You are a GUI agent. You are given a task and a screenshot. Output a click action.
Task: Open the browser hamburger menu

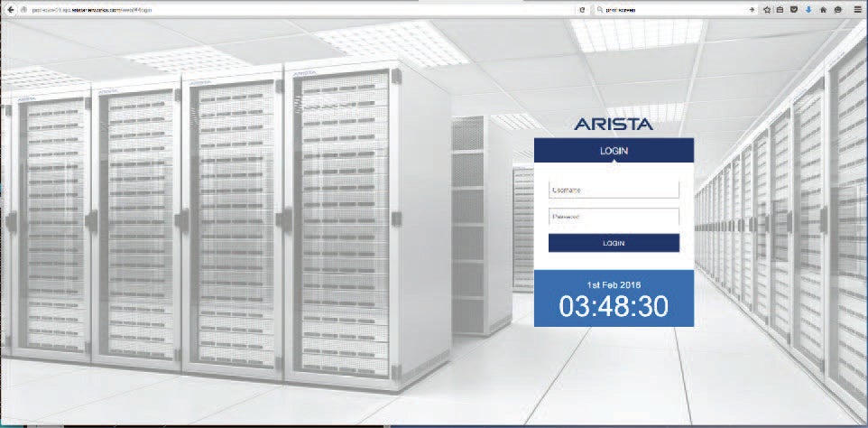click(857, 10)
